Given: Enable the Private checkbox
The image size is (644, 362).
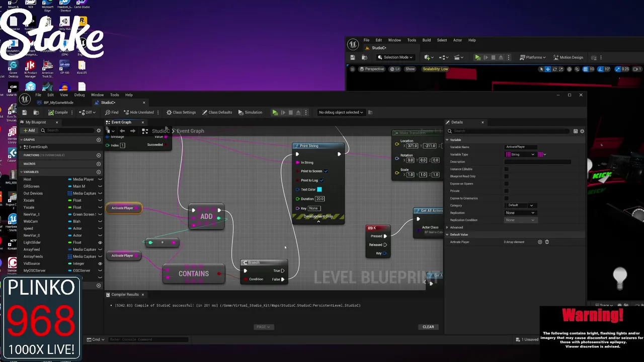Looking at the screenshot, I should pos(506,191).
